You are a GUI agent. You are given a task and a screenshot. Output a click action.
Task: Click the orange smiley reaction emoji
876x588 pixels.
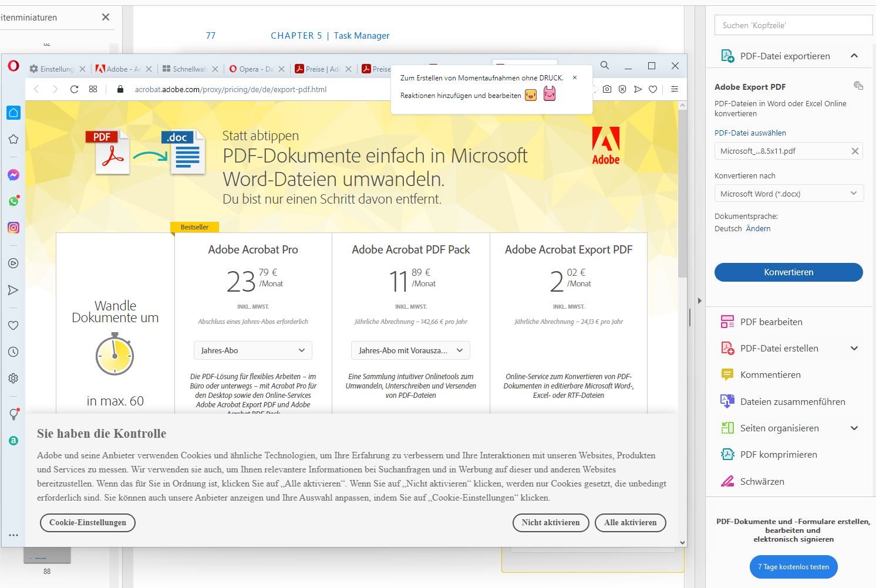(531, 95)
